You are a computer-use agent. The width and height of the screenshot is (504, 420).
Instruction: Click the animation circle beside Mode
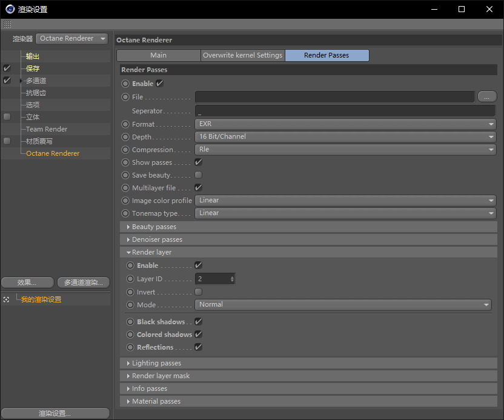(x=130, y=305)
